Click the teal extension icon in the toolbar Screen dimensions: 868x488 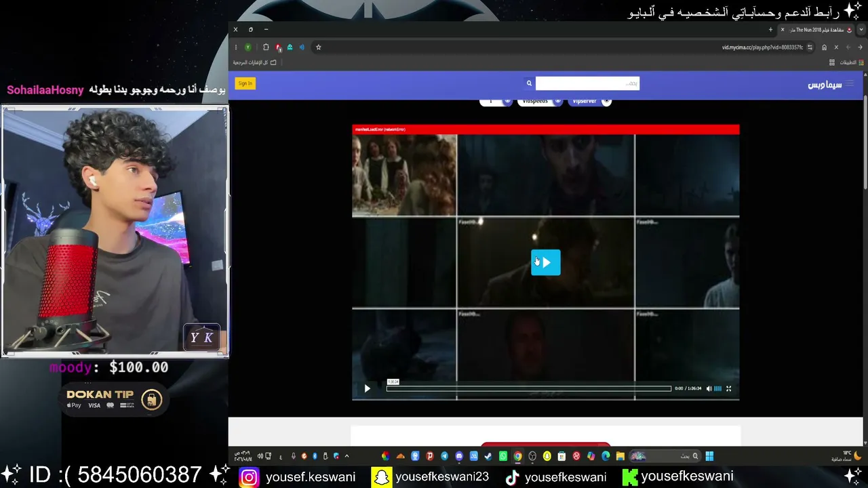[290, 47]
